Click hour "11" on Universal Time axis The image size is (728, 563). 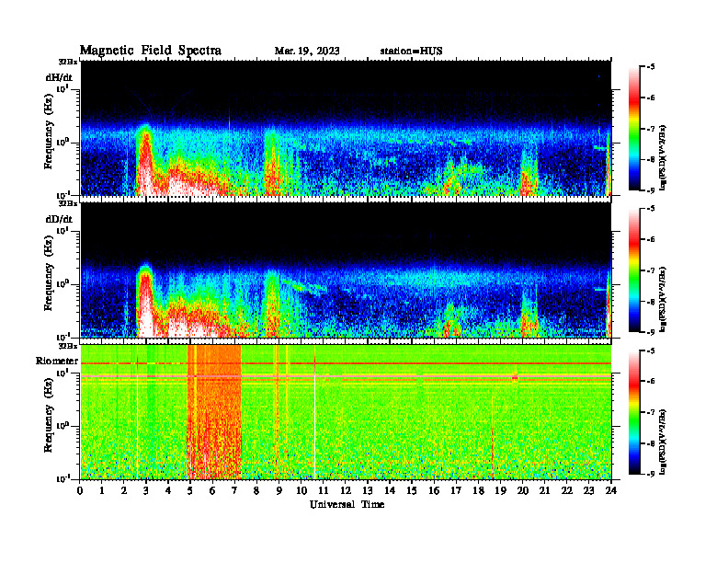pos(324,491)
